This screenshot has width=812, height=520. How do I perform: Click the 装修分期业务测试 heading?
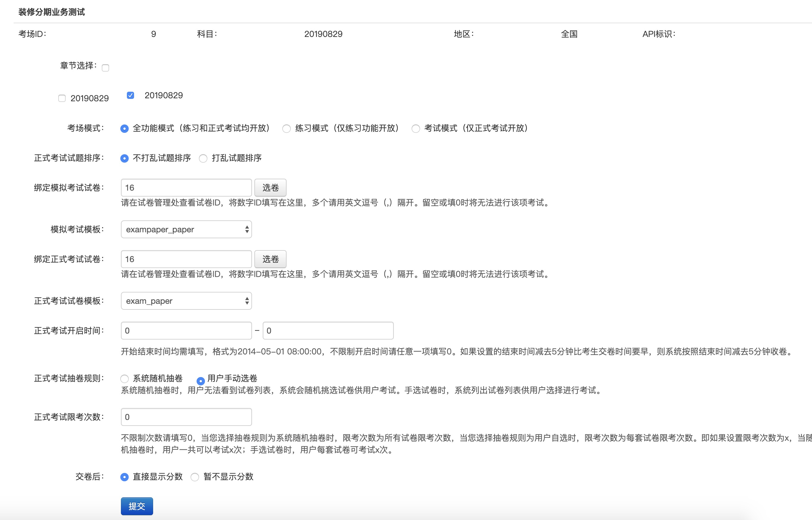pyautogui.click(x=52, y=12)
